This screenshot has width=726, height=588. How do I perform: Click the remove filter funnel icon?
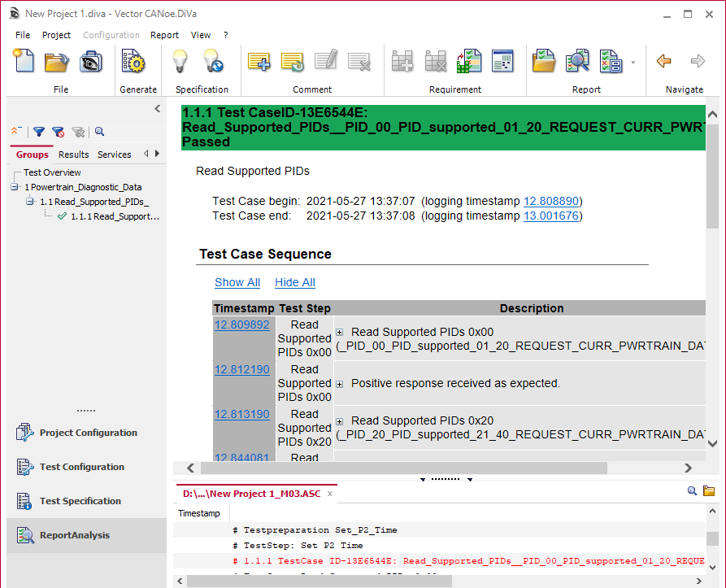[58, 132]
